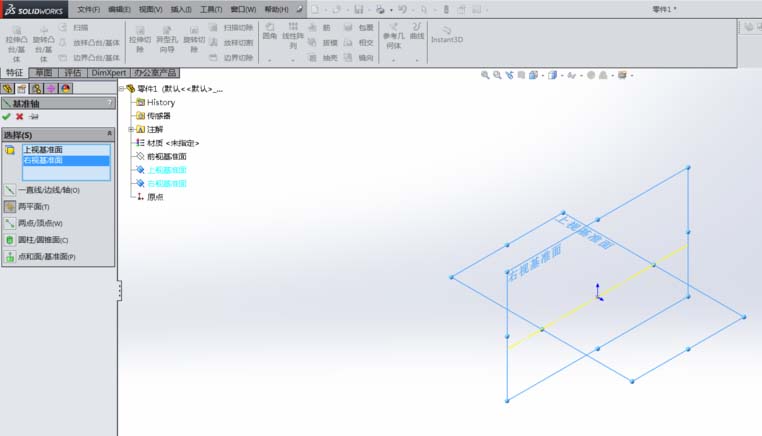Select the 点和面/基准面 point and plane option

point(39,256)
